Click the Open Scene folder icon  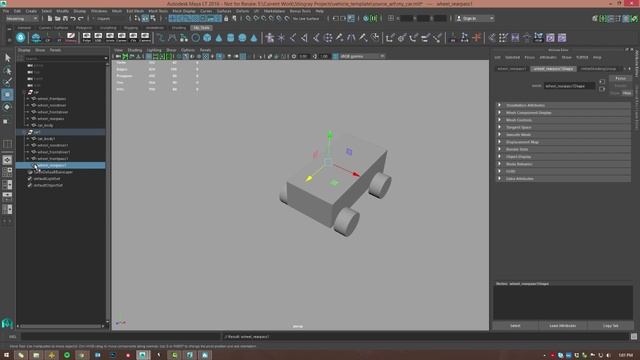pyautogui.click(x=57, y=18)
